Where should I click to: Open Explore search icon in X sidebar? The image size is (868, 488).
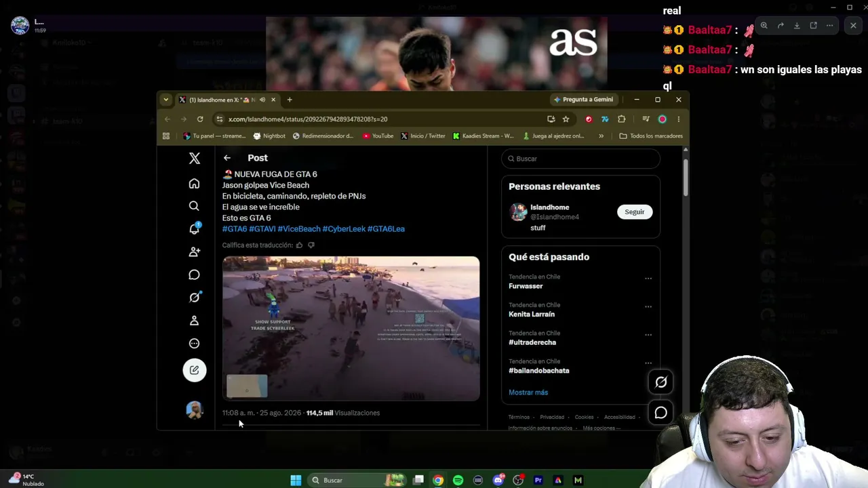(x=194, y=206)
